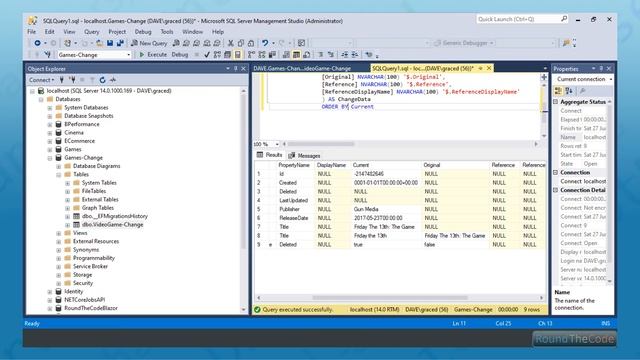Open the Connect dropdown in Object Explorer

tap(42, 80)
